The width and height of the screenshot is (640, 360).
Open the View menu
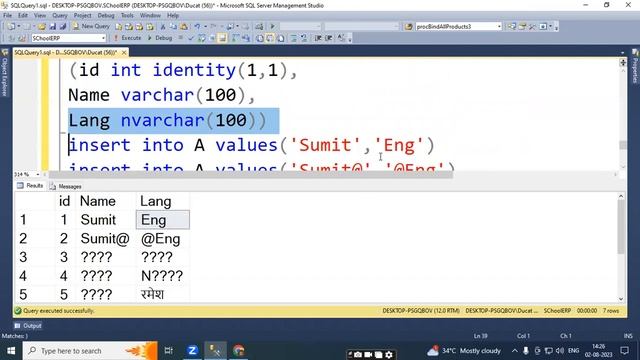point(40,16)
